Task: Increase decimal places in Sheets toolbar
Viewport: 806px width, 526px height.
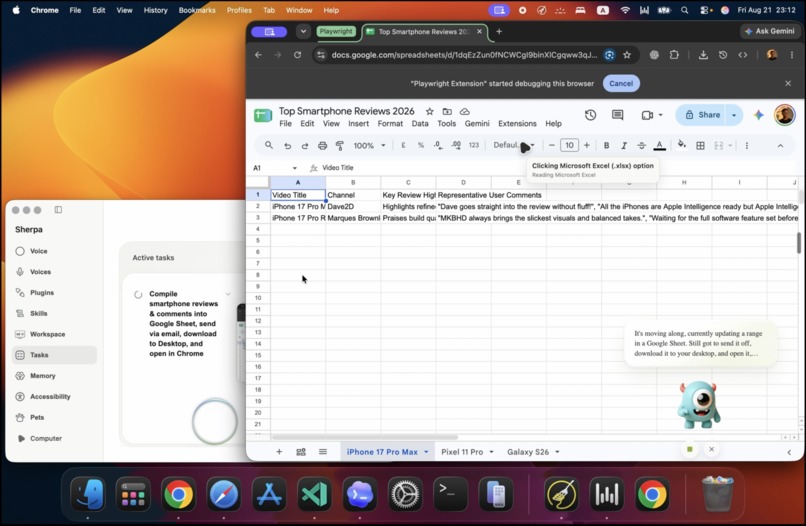Action: click(456, 146)
